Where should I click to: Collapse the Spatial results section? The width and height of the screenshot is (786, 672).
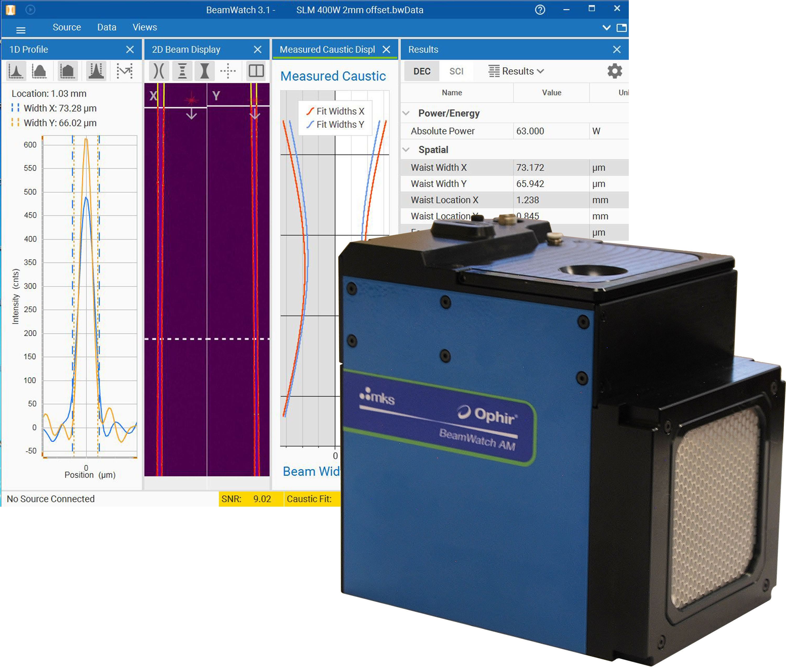[x=406, y=149]
